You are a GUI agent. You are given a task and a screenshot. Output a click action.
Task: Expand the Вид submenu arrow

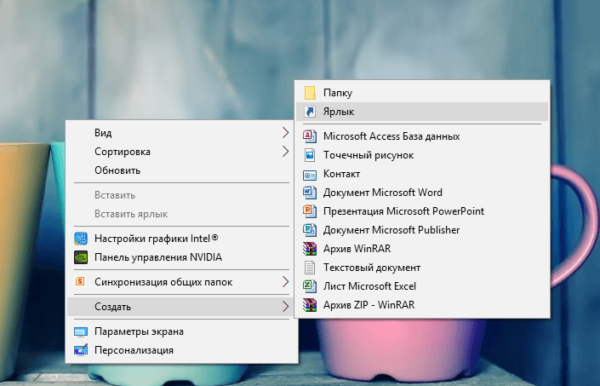[285, 133]
